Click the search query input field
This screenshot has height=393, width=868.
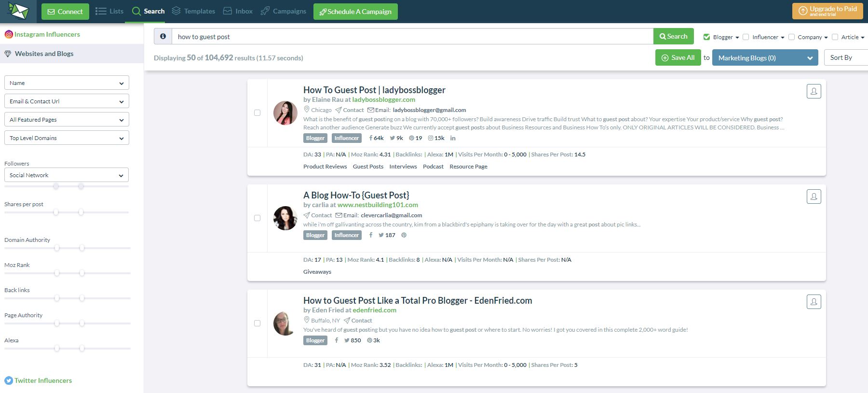pos(412,36)
